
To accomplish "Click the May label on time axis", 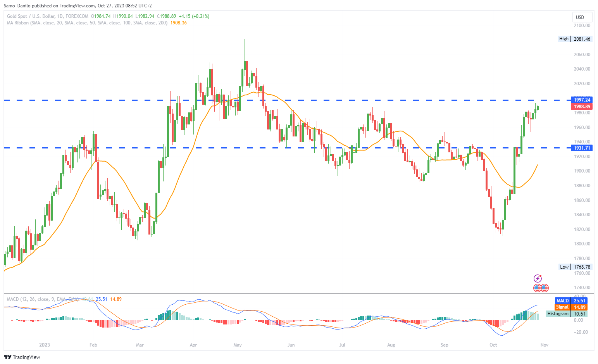I will [x=238, y=345].
